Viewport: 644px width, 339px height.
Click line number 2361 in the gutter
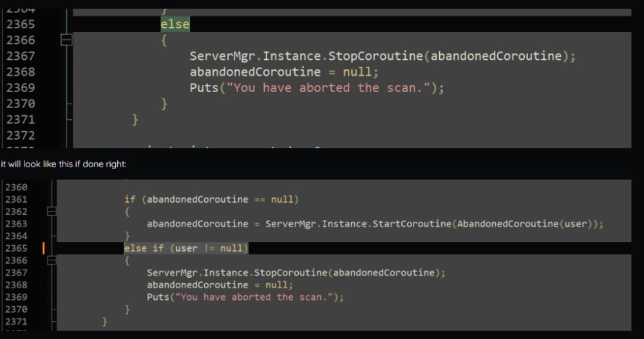tap(15, 199)
